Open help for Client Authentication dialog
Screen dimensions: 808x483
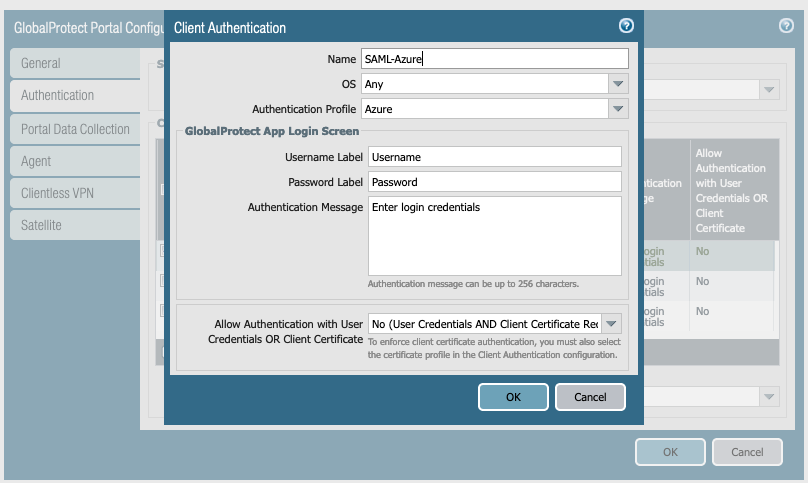[626, 26]
